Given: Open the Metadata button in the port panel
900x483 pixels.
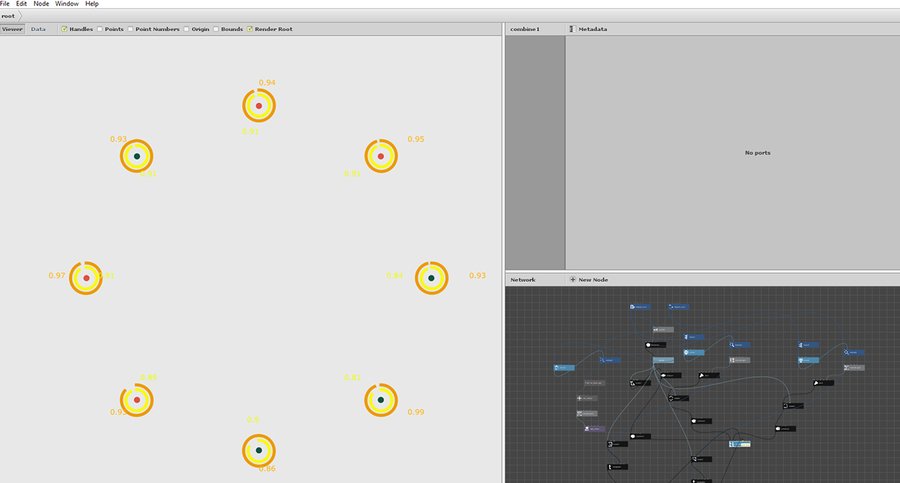Looking at the screenshot, I should pyautogui.click(x=588, y=29).
